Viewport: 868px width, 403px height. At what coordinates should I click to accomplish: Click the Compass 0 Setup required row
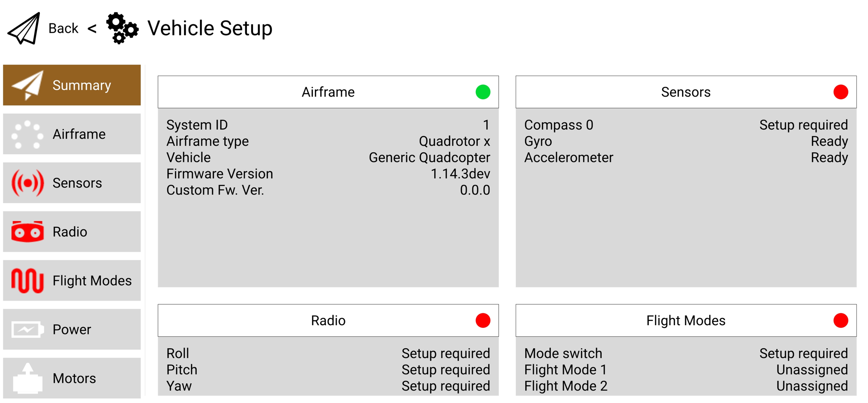pos(685,125)
